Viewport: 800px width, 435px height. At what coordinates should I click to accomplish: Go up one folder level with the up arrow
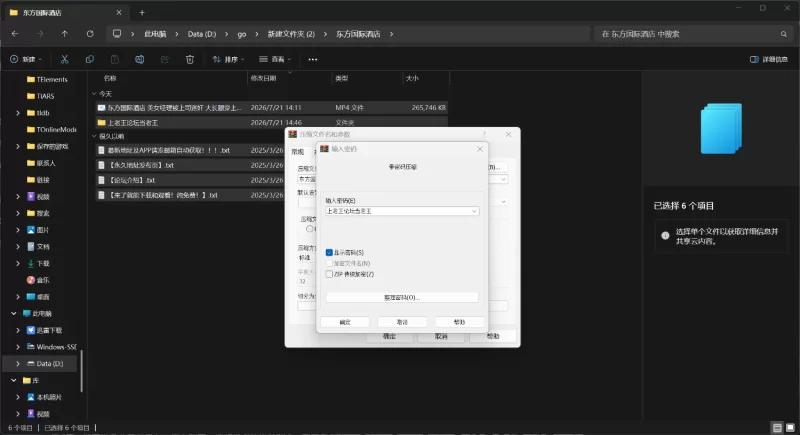pyautogui.click(x=64, y=34)
